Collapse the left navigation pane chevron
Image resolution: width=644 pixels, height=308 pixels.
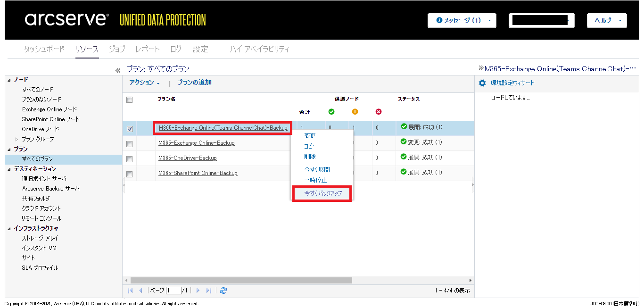click(117, 70)
